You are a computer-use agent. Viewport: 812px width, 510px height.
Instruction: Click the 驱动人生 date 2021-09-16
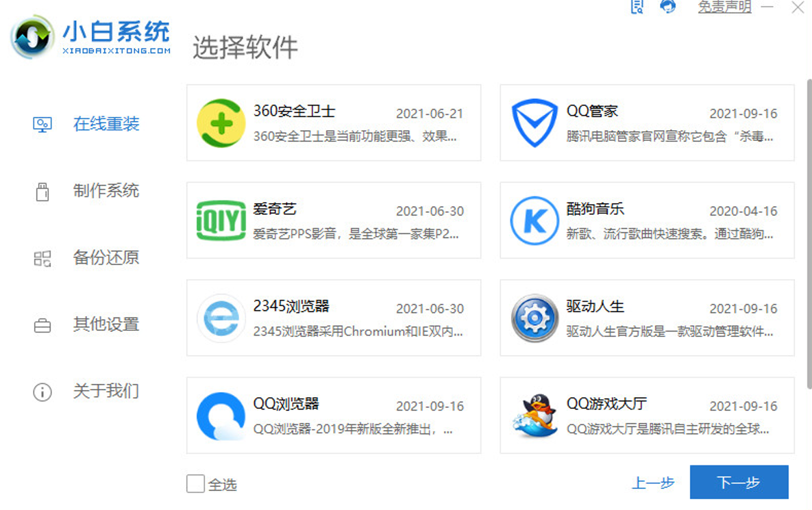[743, 309]
